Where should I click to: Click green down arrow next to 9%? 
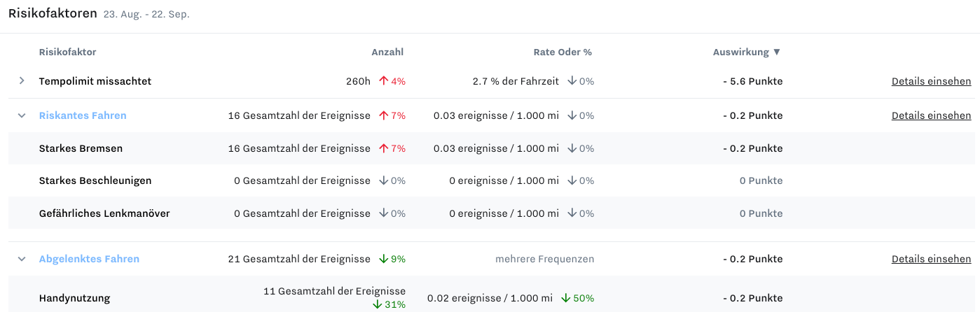coord(383,259)
